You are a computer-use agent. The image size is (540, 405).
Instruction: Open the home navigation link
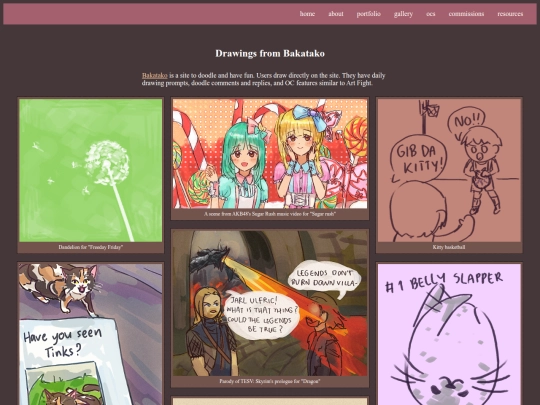[307, 14]
